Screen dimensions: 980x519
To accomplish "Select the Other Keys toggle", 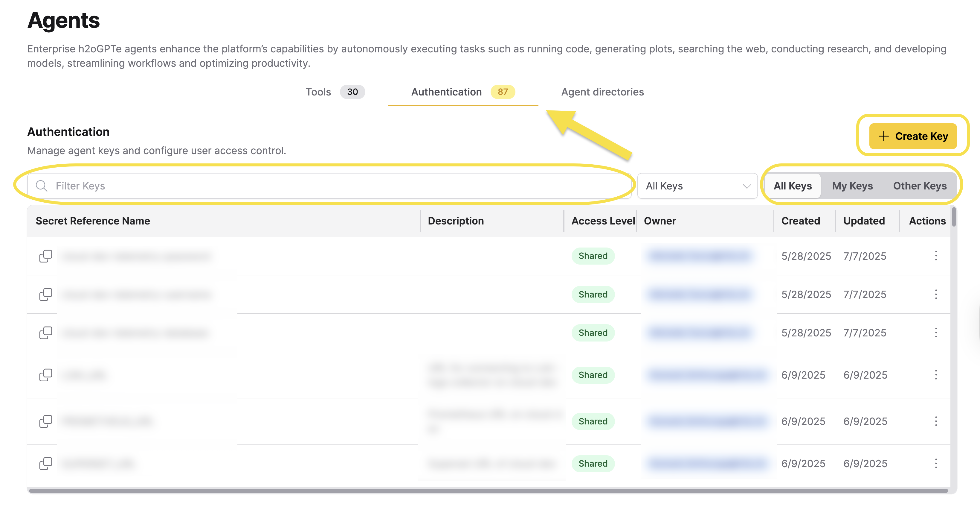I will [920, 186].
